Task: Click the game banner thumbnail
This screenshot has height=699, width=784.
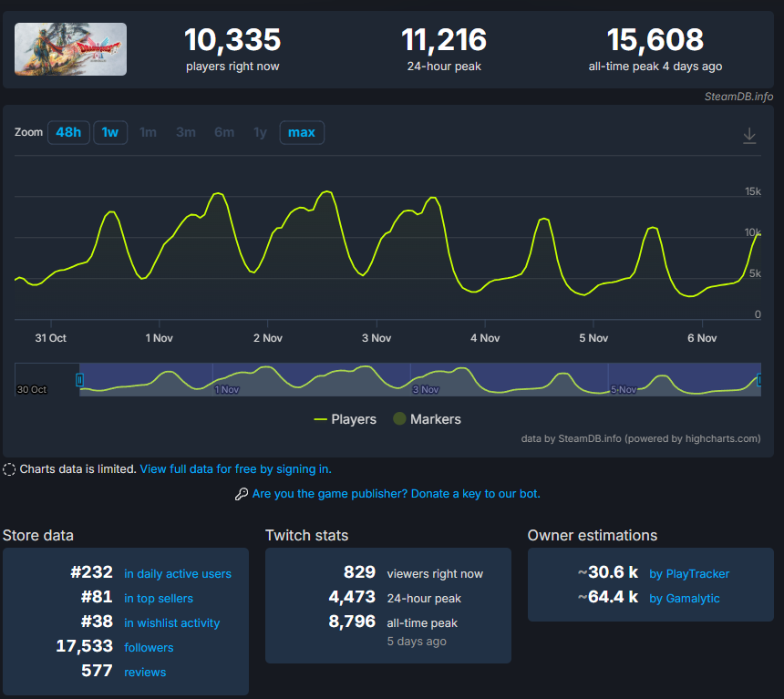Action: point(71,49)
